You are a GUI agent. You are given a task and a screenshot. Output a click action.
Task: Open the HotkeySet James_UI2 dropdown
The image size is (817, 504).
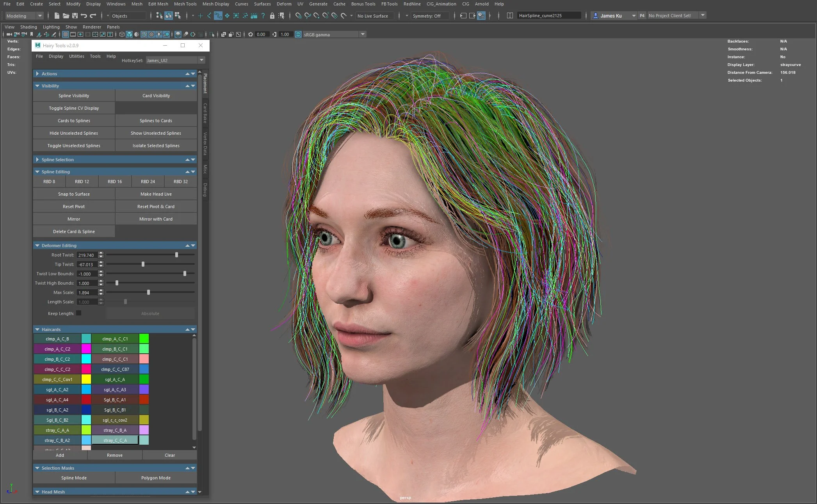click(175, 60)
